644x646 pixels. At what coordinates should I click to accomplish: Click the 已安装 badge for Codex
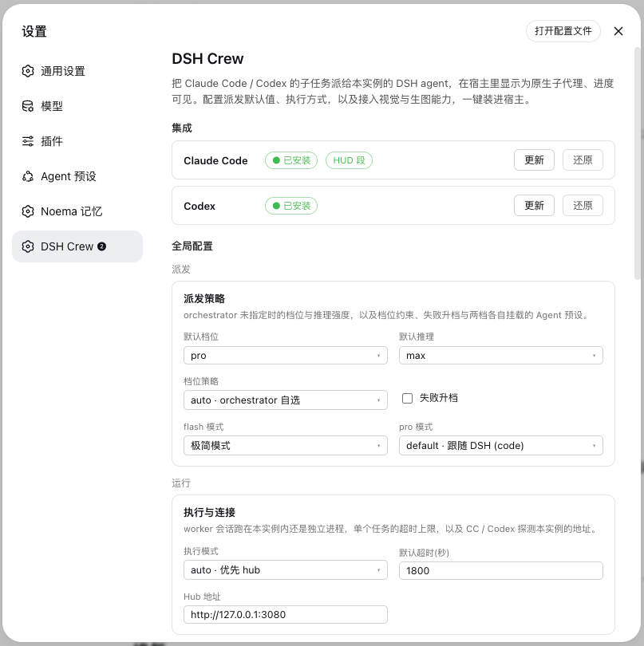click(291, 206)
